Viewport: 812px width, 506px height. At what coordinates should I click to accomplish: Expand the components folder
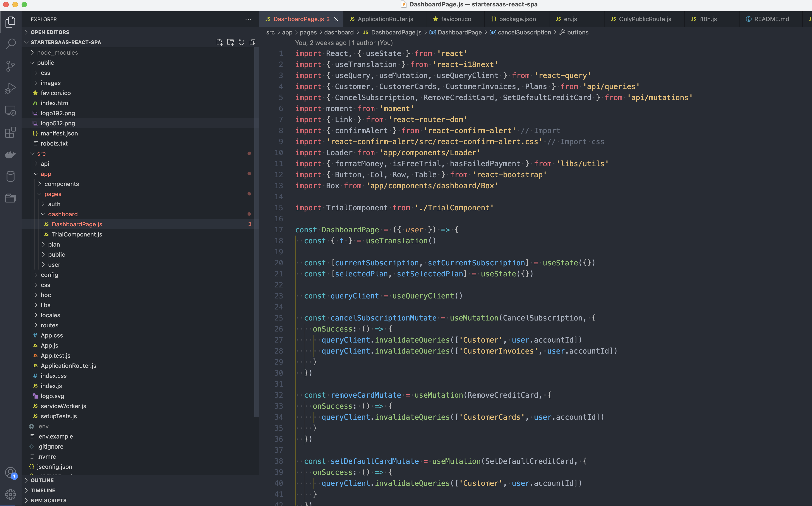[x=138, y=184]
